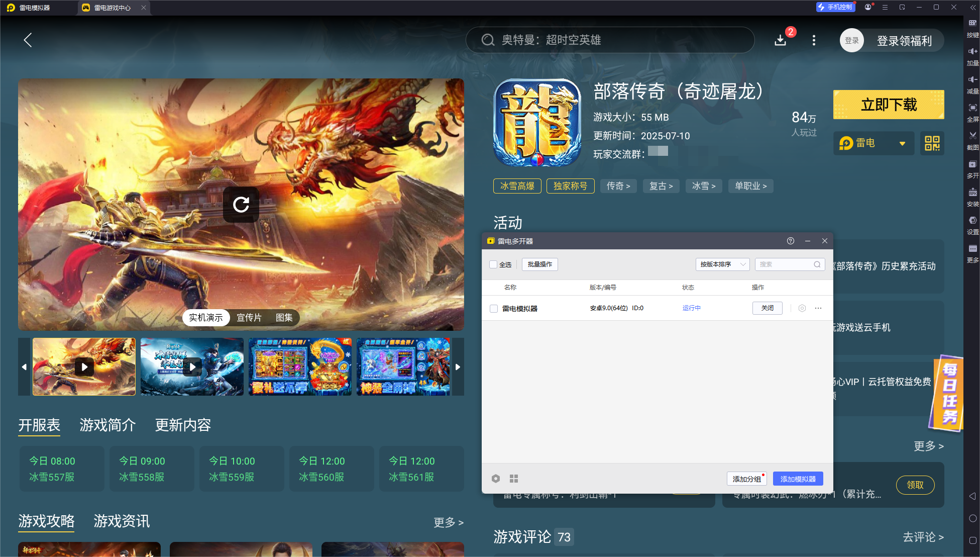Click the 奥特曼：超时空英雄 search box
Image resolution: width=980 pixels, height=557 pixels.
click(x=610, y=40)
